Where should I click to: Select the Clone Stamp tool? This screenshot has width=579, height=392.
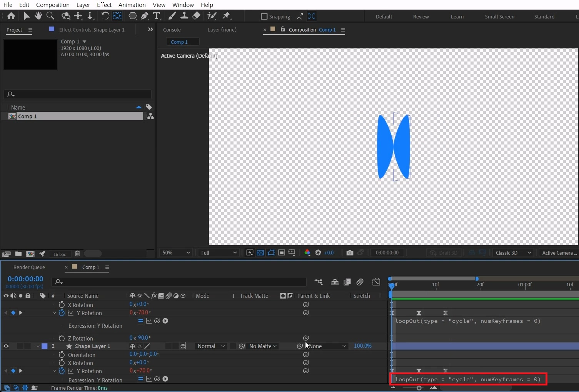(x=184, y=16)
